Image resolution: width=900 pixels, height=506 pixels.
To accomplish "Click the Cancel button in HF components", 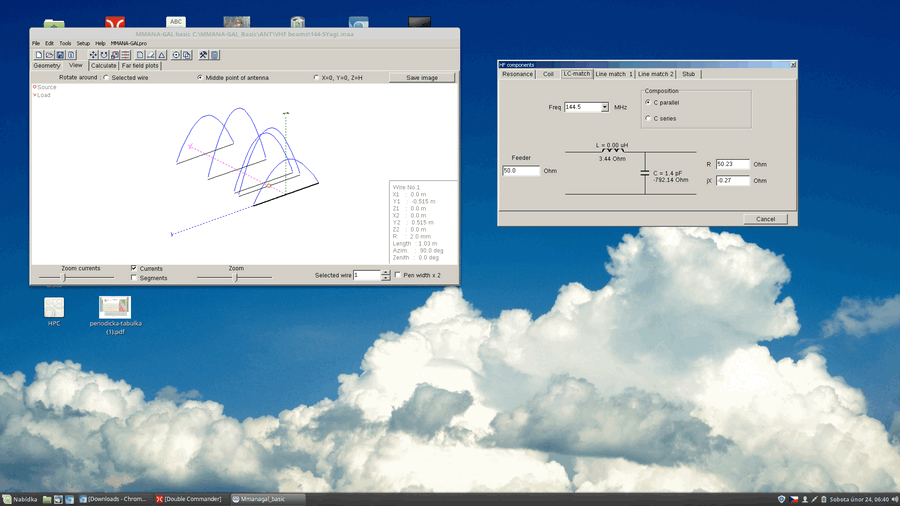I will click(765, 219).
